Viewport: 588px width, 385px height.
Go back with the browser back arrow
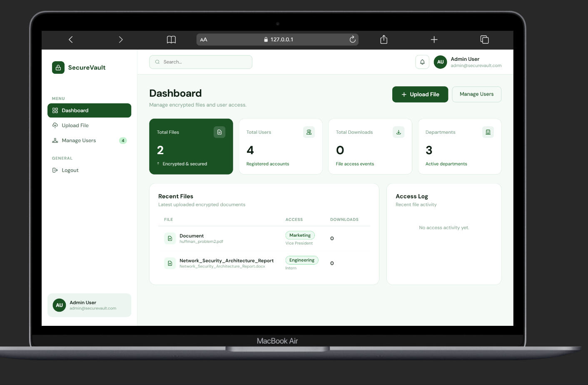(x=71, y=40)
